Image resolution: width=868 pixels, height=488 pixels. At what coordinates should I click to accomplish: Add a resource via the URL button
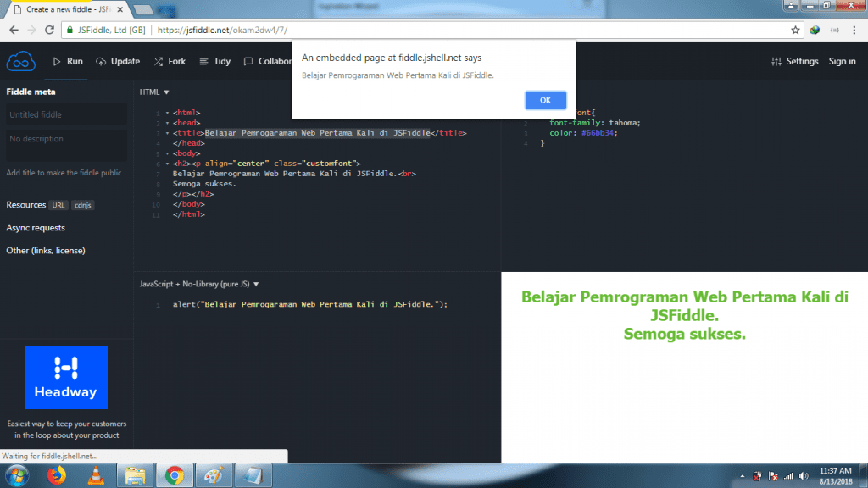tap(58, 205)
